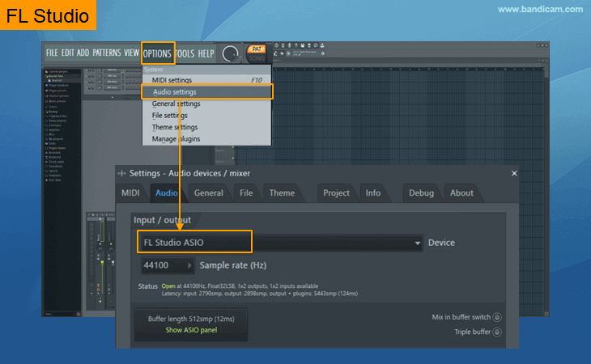The width and height of the screenshot is (591, 364).
Task: Click the Latency information line in Settings
Action: coord(260,294)
